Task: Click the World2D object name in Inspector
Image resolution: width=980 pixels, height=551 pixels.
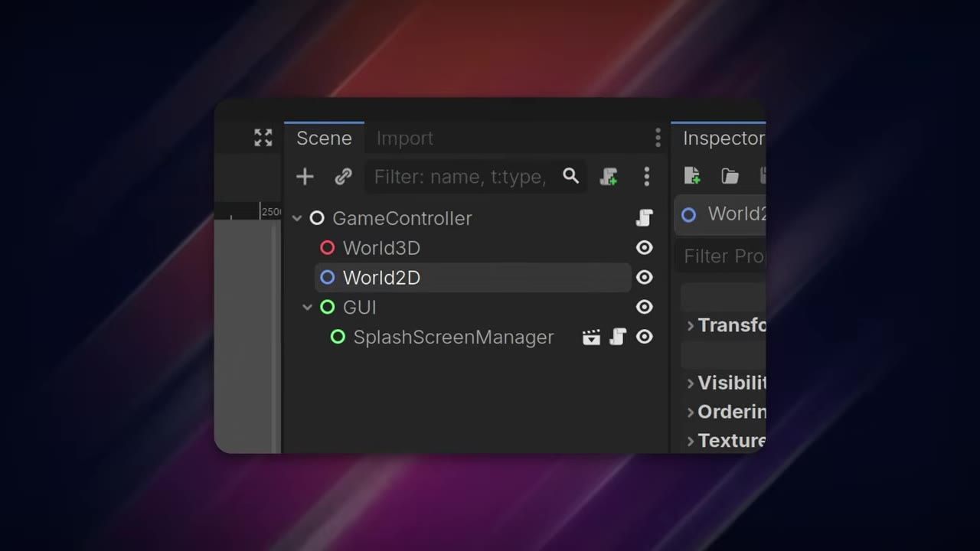Action: click(737, 214)
